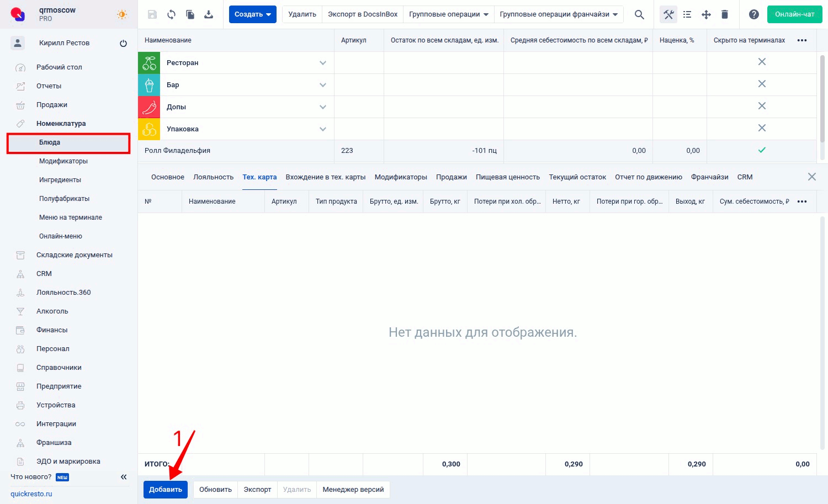This screenshot has height=504, width=828.
Task: Toggle terminal visibility for the Бар group
Action: click(x=762, y=84)
